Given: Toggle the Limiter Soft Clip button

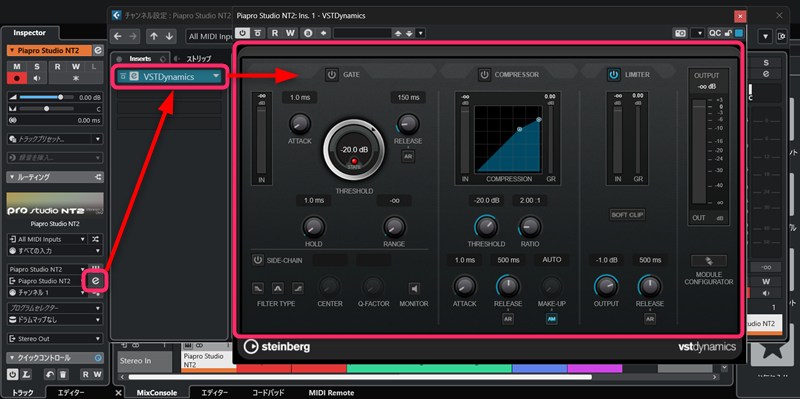Looking at the screenshot, I should click(627, 215).
